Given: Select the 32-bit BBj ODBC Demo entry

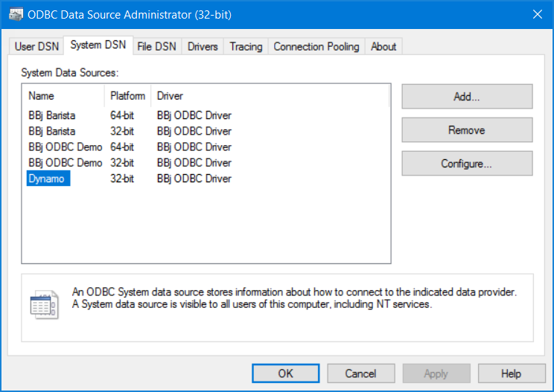Looking at the screenshot, I should (130, 163).
